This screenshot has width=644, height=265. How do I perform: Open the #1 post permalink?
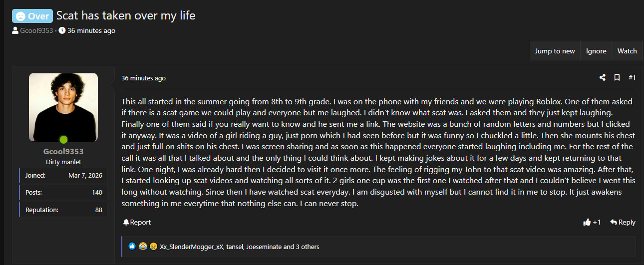pos(632,78)
